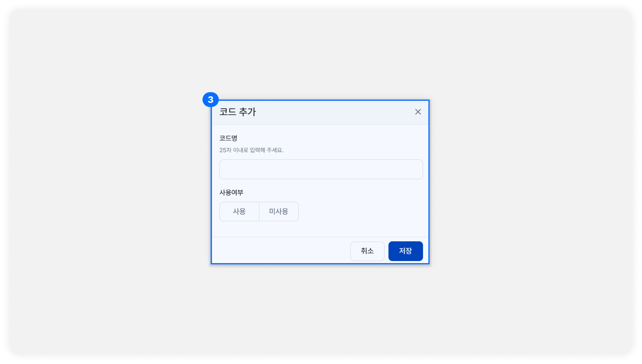Click the 사용여부 section label
642x364 pixels.
(231, 192)
